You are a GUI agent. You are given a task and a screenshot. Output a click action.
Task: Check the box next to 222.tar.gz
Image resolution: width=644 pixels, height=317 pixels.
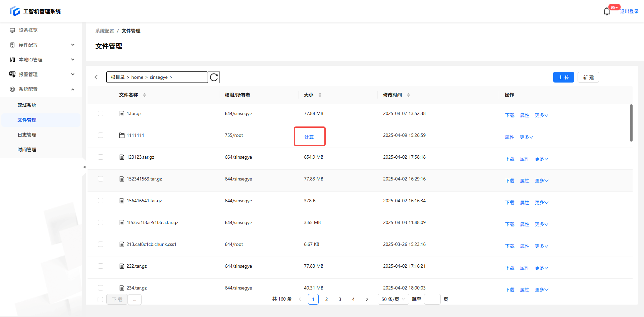[x=101, y=266]
